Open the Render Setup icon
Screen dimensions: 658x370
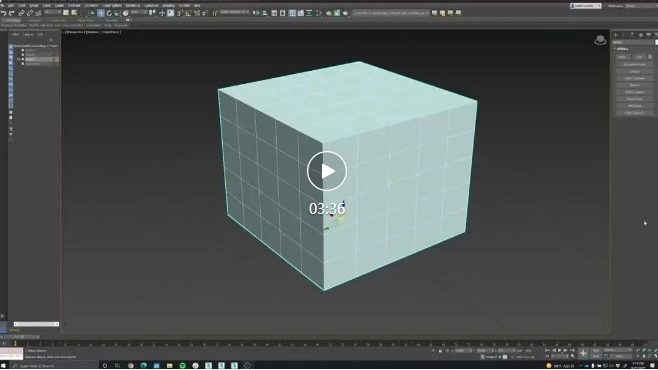[329, 13]
